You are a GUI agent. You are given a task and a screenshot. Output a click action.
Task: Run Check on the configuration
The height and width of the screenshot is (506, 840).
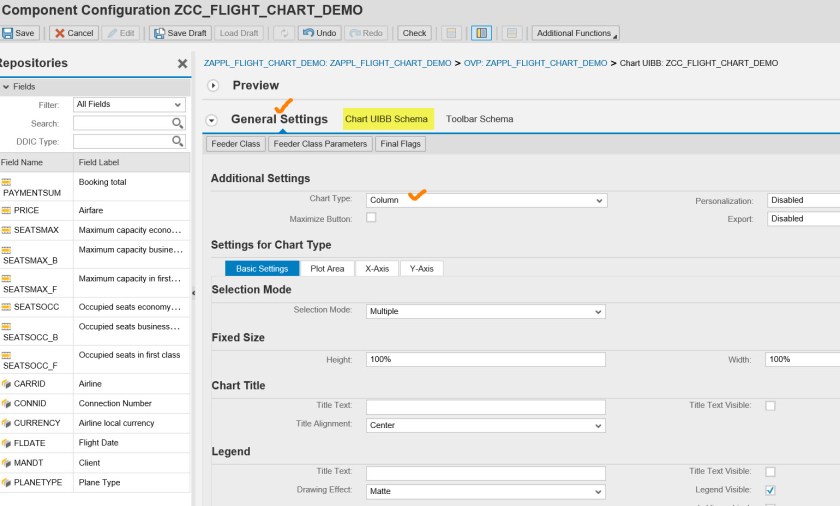(414, 33)
